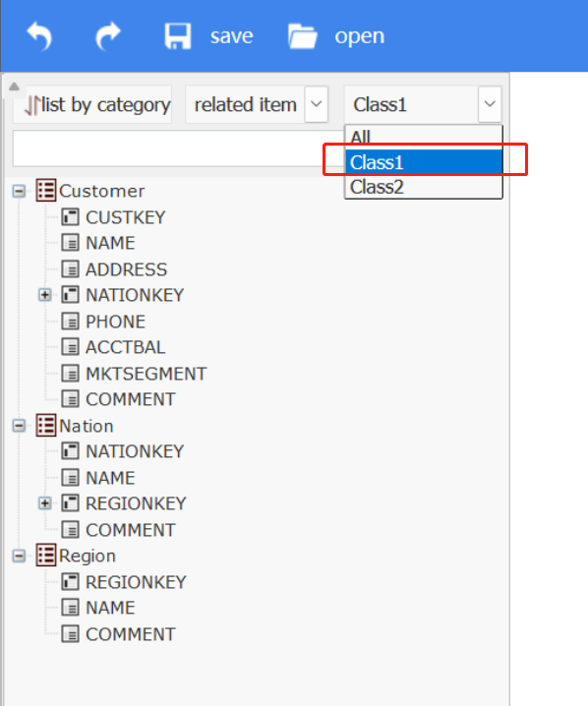Image resolution: width=588 pixels, height=706 pixels.
Task: Select the Customer table icon
Action: (46, 191)
